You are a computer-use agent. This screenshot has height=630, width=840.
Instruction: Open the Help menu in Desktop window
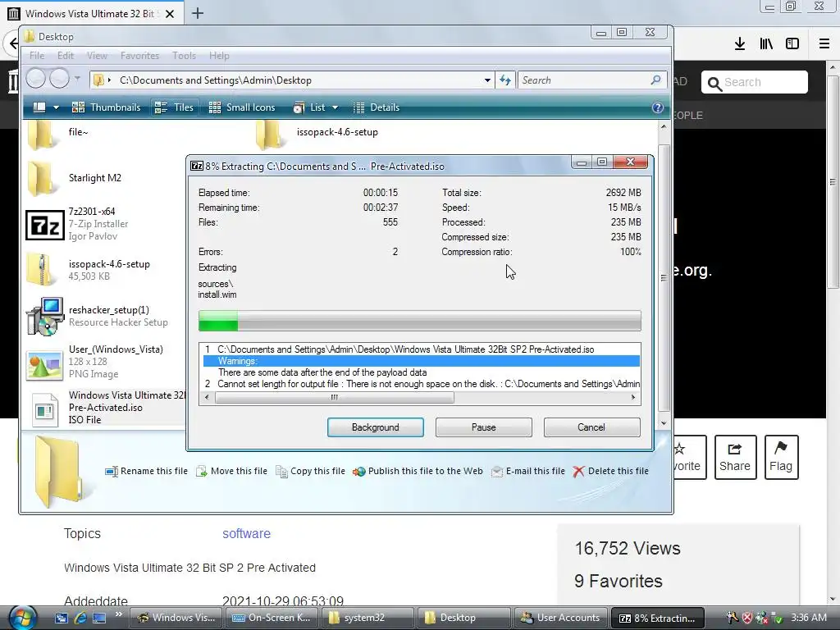coord(219,56)
